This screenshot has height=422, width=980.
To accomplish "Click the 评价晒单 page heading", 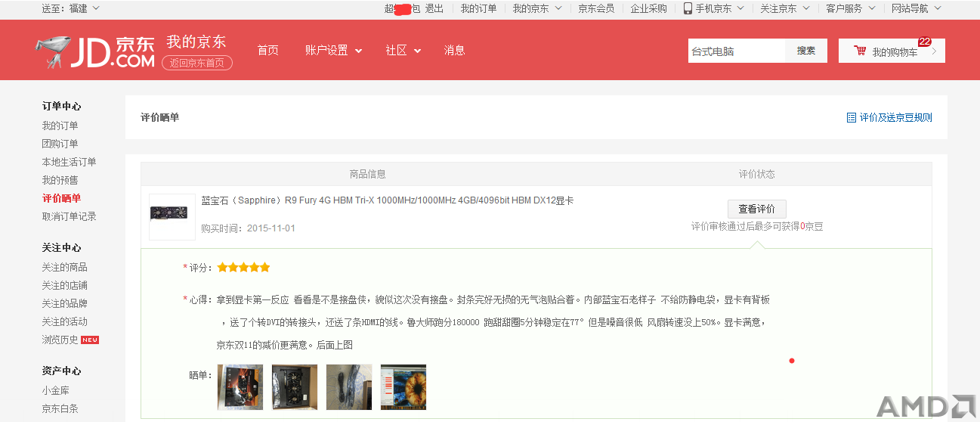I will [x=160, y=117].
